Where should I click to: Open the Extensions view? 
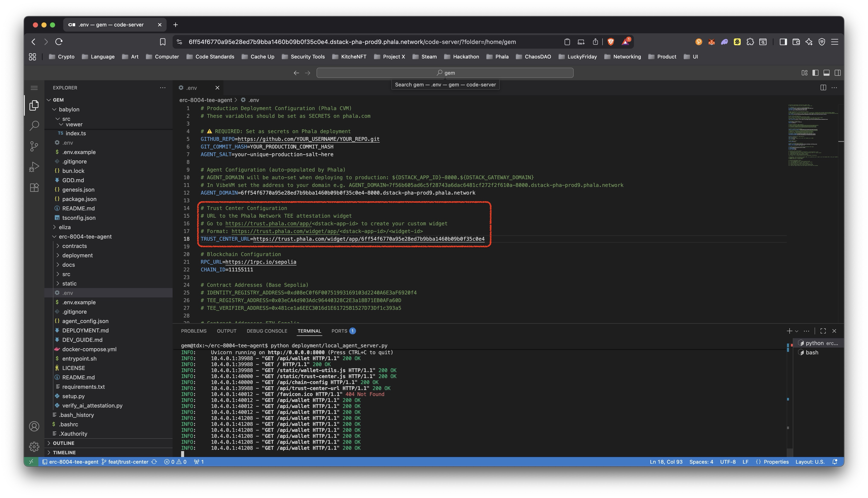click(x=34, y=187)
